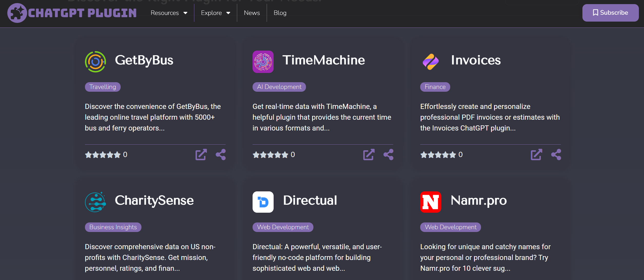Click the Directual plugin logo icon
644x280 pixels.
click(263, 202)
